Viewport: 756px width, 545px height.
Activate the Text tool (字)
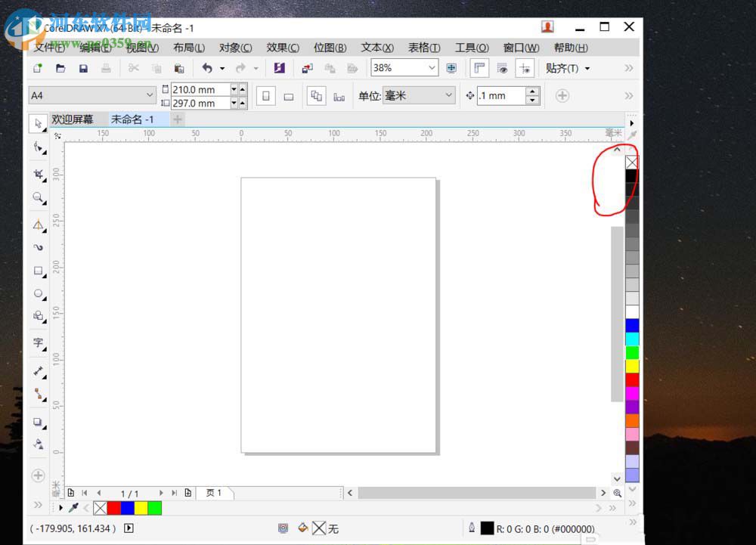[38, 342]
